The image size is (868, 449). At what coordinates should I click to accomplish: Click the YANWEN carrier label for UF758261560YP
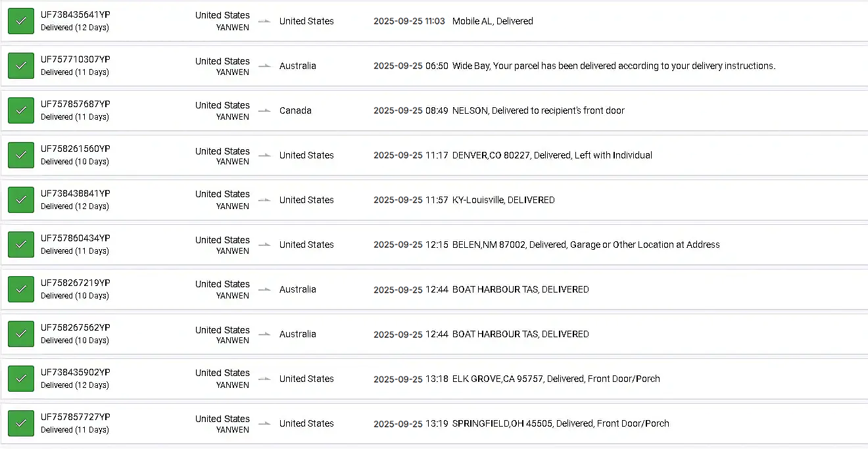point(233,162)
